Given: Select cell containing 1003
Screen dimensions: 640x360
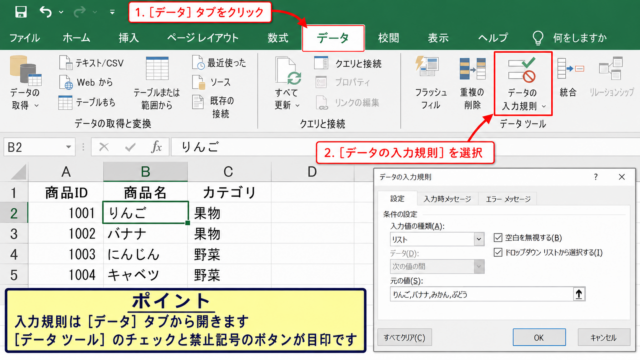Looking at the screenshot, I should 66,254.
